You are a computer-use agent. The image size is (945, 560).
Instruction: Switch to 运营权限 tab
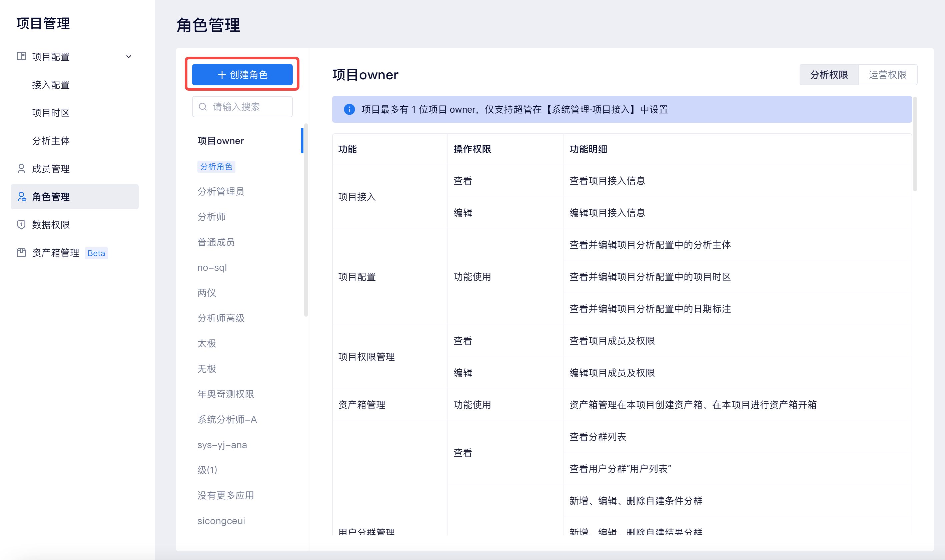888,75
